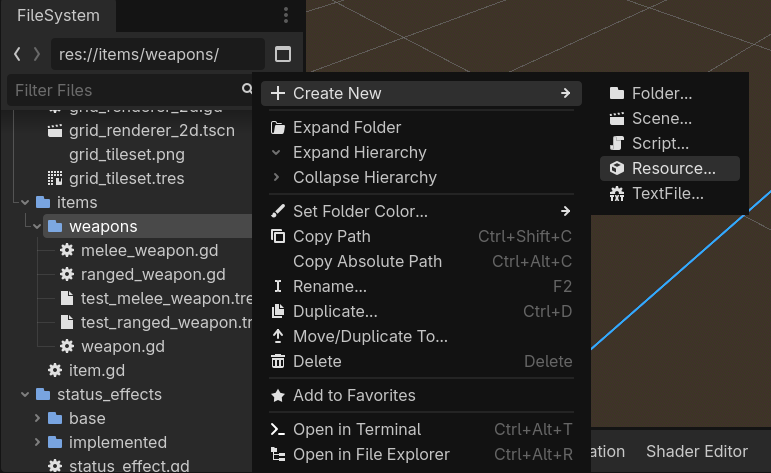Click the search icon in Filter Files

click(247, 89)
